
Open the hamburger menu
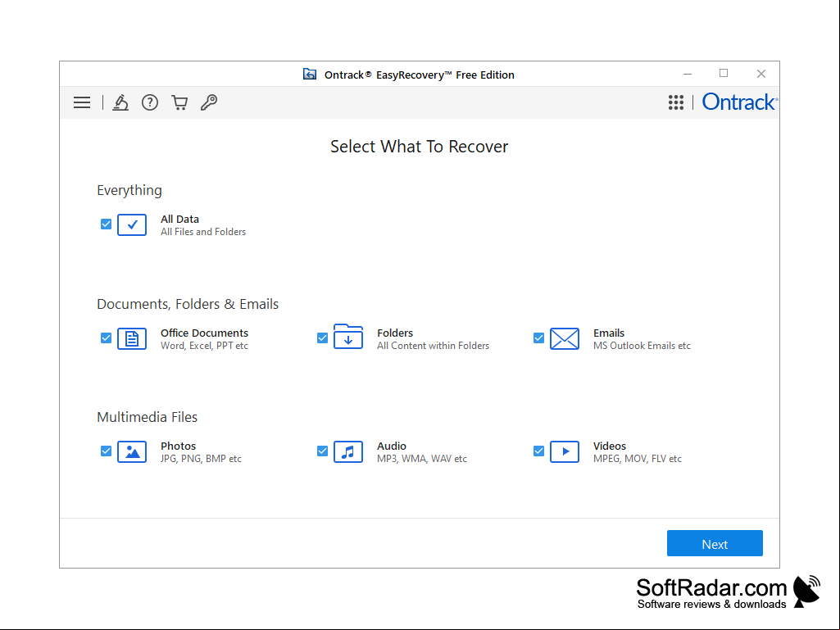(82, 102)
